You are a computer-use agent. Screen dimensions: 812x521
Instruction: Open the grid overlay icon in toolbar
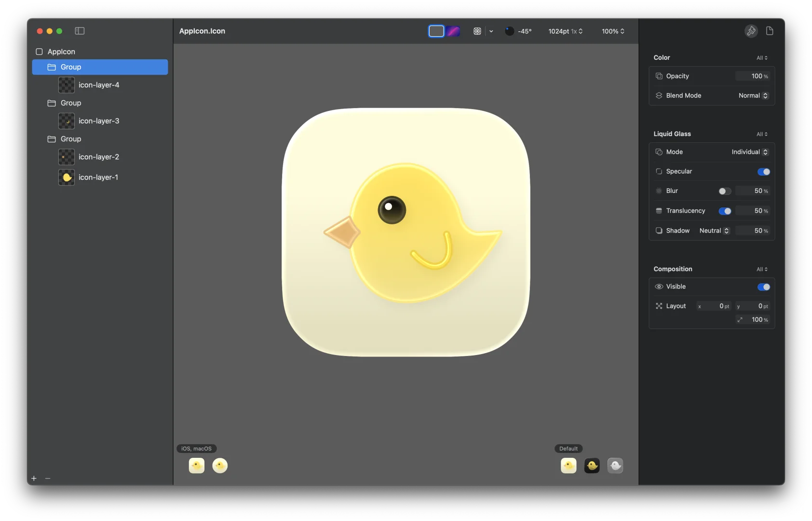click(476, 31)
